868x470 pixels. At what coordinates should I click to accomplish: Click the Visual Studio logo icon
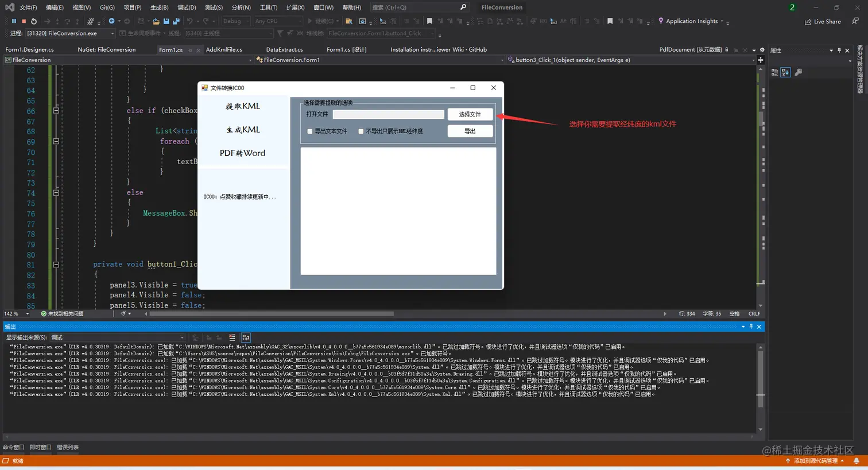point(9,7)
